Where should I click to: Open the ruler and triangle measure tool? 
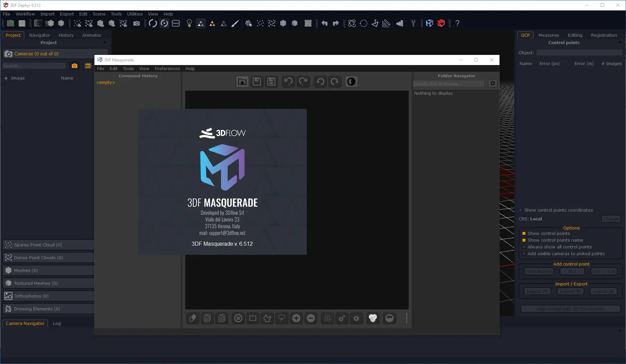(x=386, y=23)
